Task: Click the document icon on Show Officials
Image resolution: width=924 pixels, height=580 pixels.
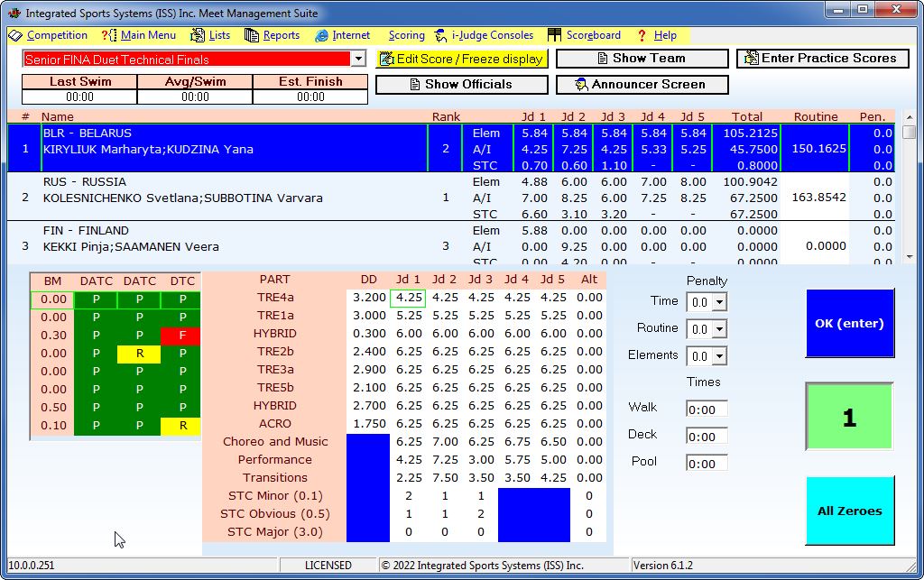Action: pos(415,84)
